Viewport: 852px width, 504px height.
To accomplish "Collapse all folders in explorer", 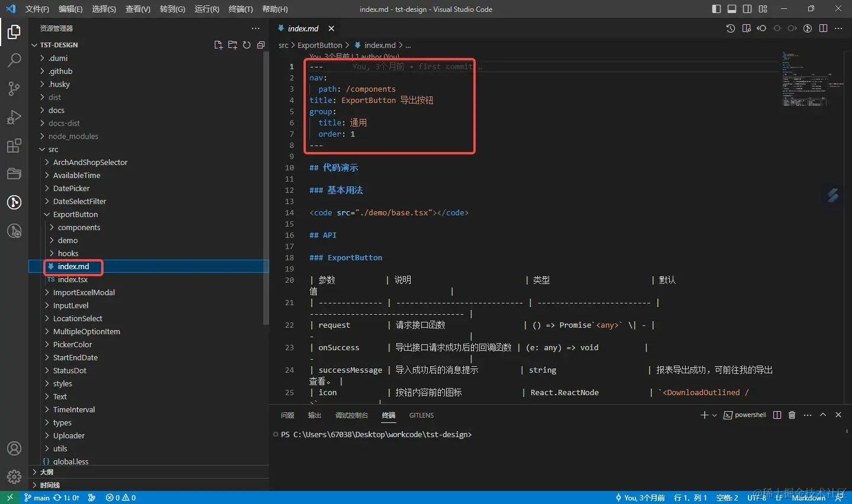I will pos(261,45).
